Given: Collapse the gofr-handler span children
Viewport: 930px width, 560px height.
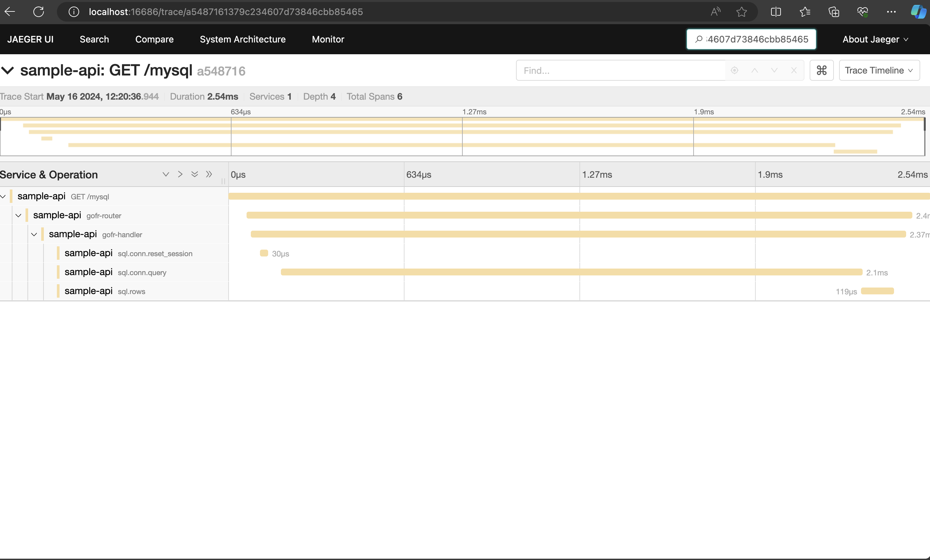Looking at the screenshot, I should click(34, 234).
